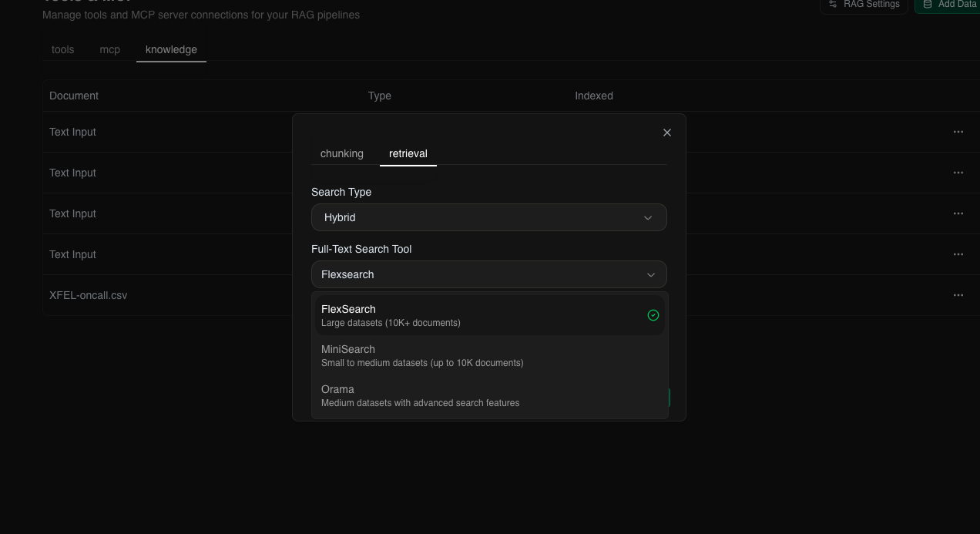Image resolution: width=980 pixels, height=534 pixels.
Task: Open the Full-Text Search Tool dropdown
Action: click(488, 274)
